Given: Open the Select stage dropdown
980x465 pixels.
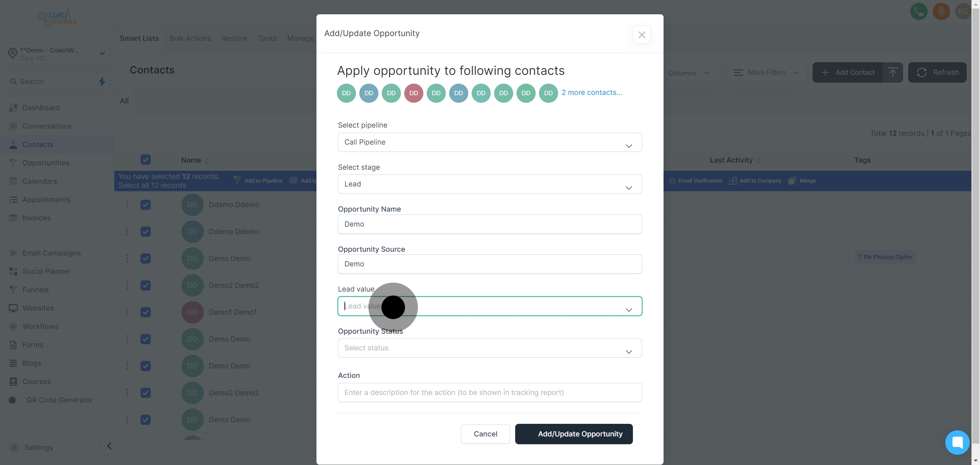Looking at the screenshot, I should point(490,184).
